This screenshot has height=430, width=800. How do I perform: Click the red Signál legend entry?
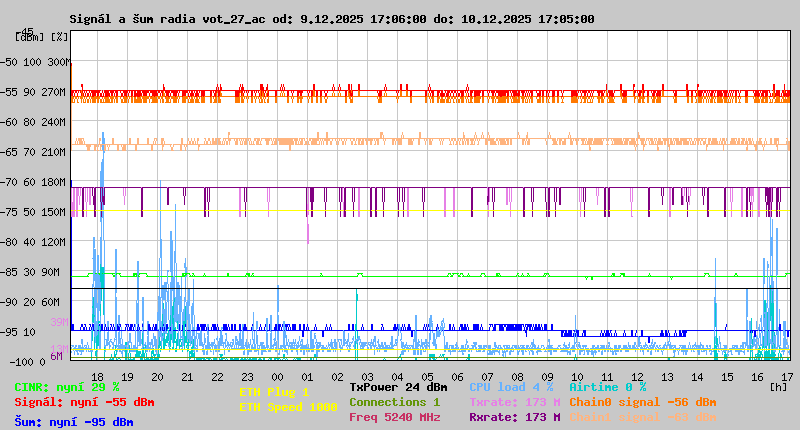(x=84, y=402)
